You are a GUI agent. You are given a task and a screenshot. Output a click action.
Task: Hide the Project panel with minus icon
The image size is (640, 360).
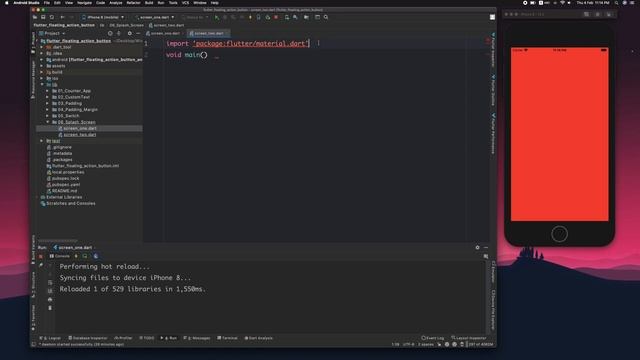tap(138, 33)
